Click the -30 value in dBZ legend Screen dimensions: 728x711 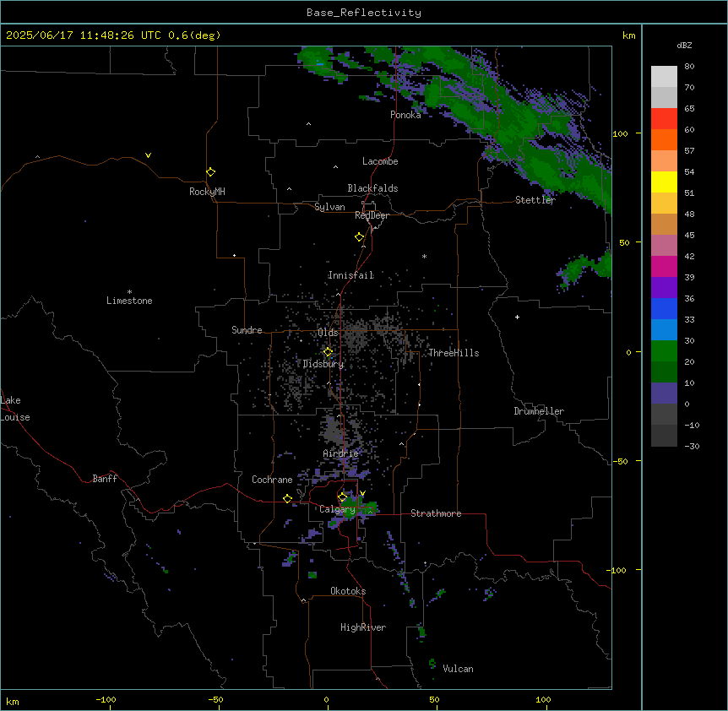[x=692, y=447]
